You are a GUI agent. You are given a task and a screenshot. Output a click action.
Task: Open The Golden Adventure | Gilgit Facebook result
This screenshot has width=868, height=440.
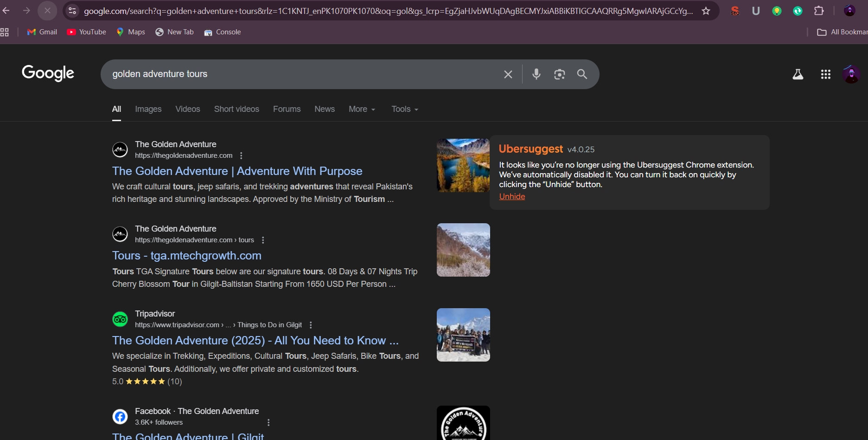pos(188,436)
